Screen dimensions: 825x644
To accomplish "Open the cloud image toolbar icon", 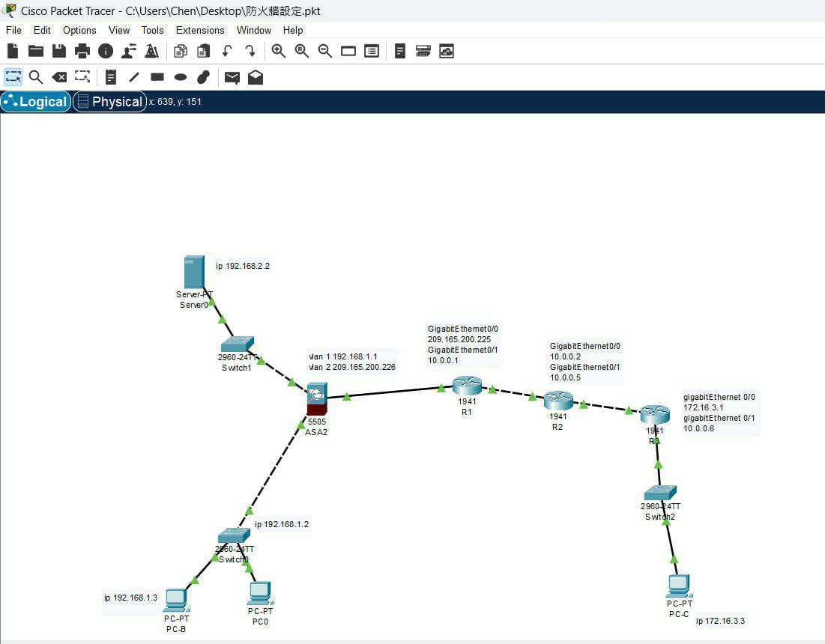I will (446, 51).
